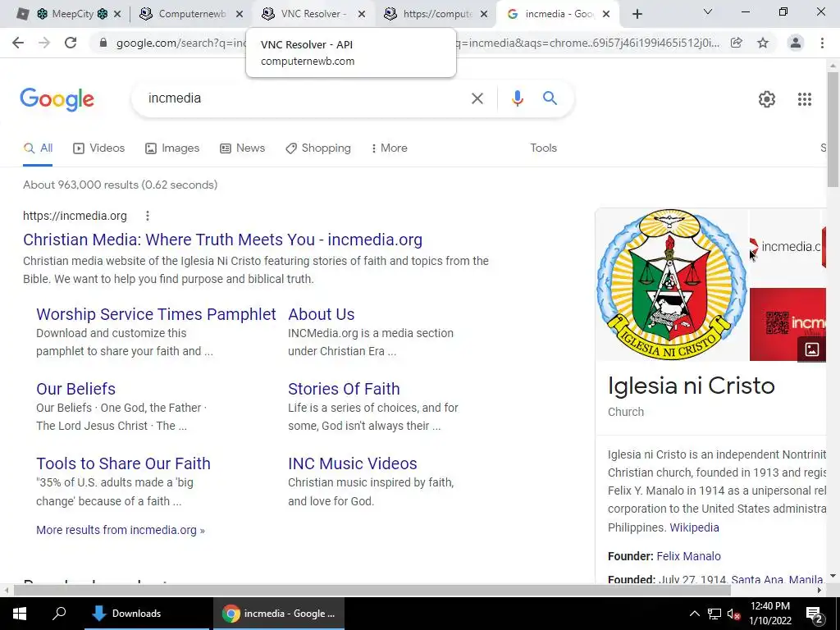Image resolution: width=840 pixels, height=630 pixels.
Task: Share this page via the share icon
Action: [x=737, y=43]
